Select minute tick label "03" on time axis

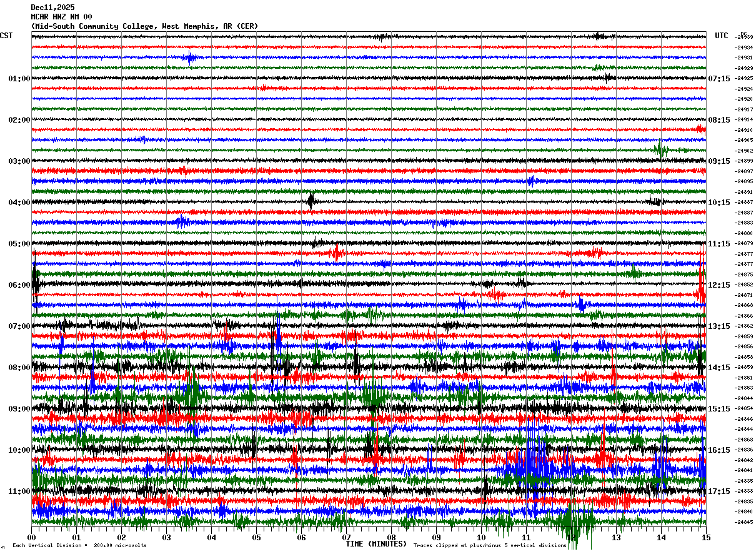click(x=166, y=537)
